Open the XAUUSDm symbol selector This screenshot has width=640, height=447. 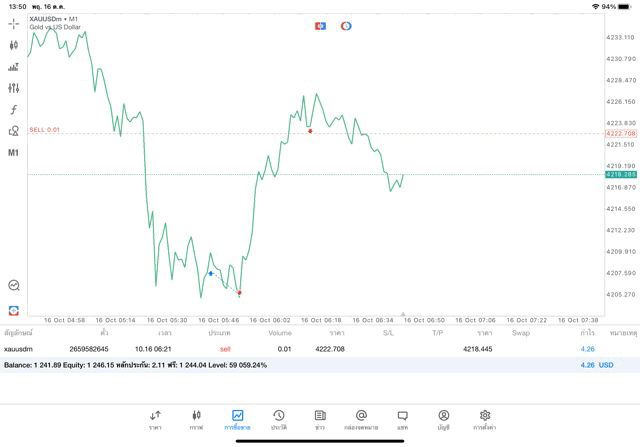pos(56,19)
